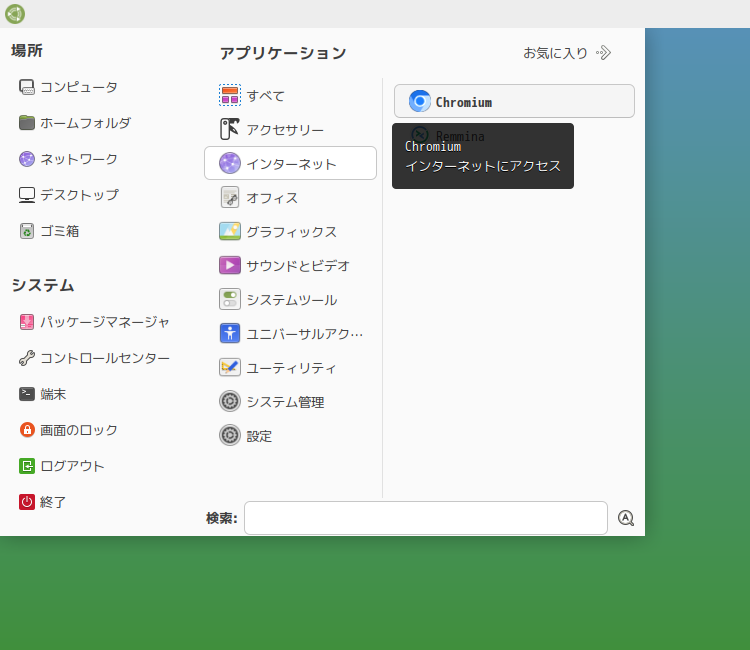The width and height of the screenshot is (750, 650).
Task: Launch the 端末 terminal
Action: 43,394
